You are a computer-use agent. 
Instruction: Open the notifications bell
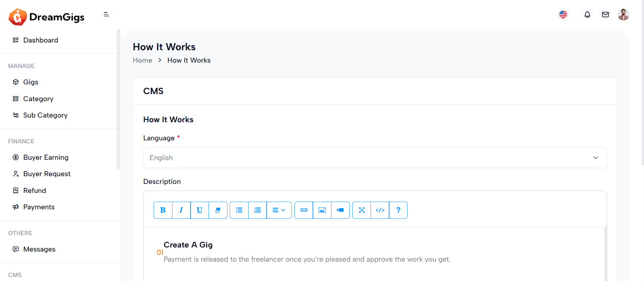pos(587,15)
